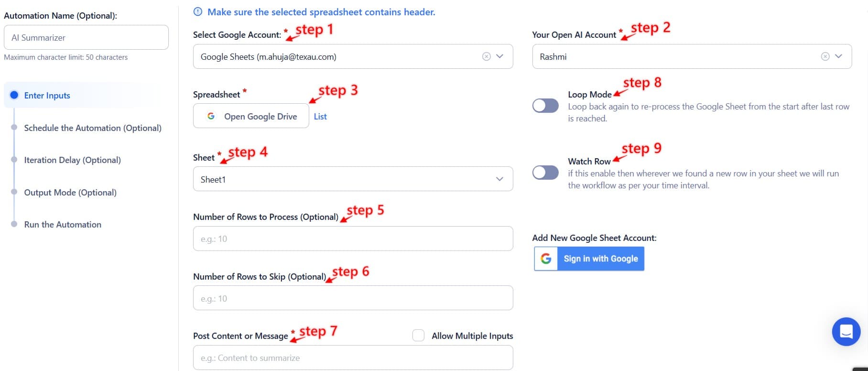Open the Output Mode step

(70, 192)
